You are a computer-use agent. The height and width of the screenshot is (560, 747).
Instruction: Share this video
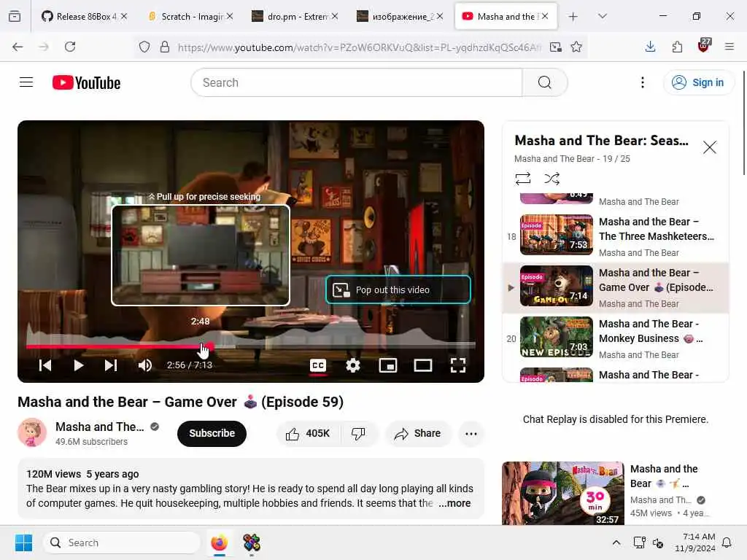417,433
